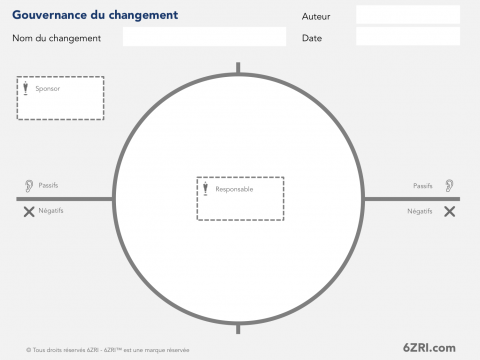
Task: Click the right X icon for Négatifs
Action: (450, 211)
